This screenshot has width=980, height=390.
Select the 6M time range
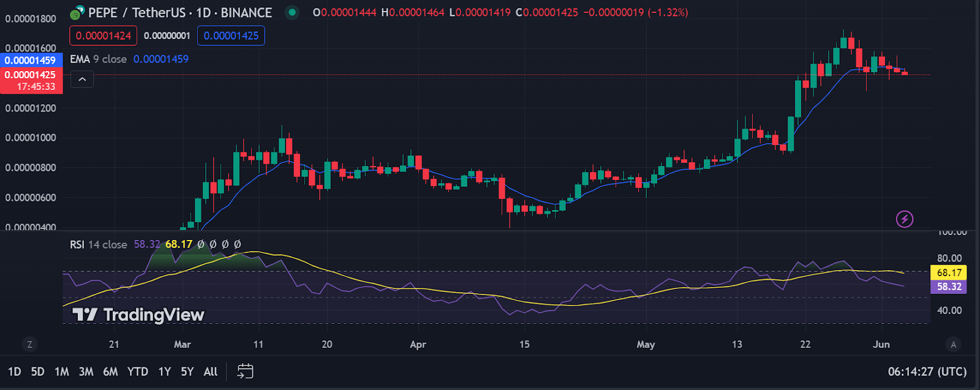[x=110, y=372]
